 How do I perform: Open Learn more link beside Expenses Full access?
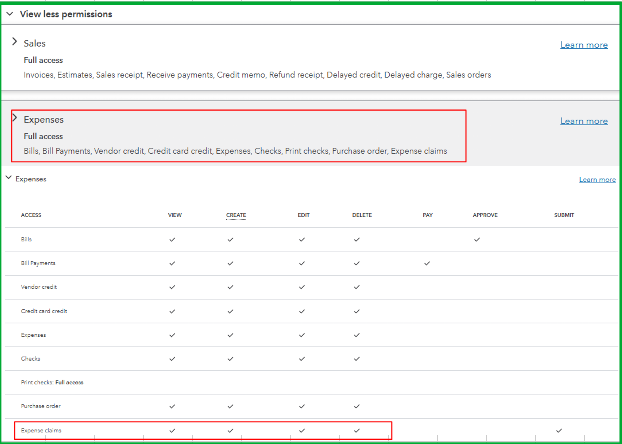[583, 121]
